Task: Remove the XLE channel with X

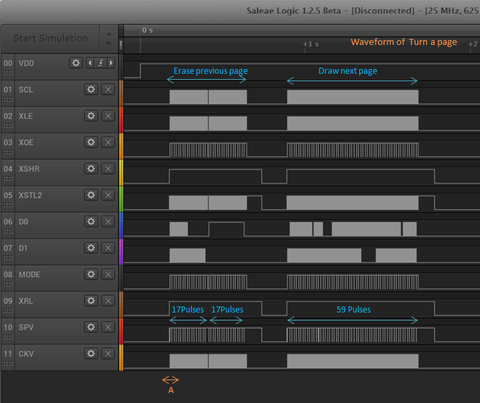Action: point(108,116)
